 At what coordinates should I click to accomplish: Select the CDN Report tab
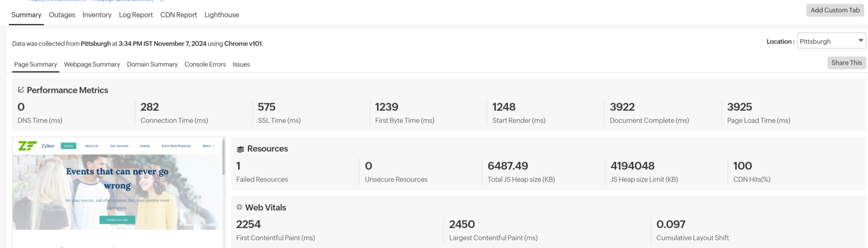click(178, 15)
